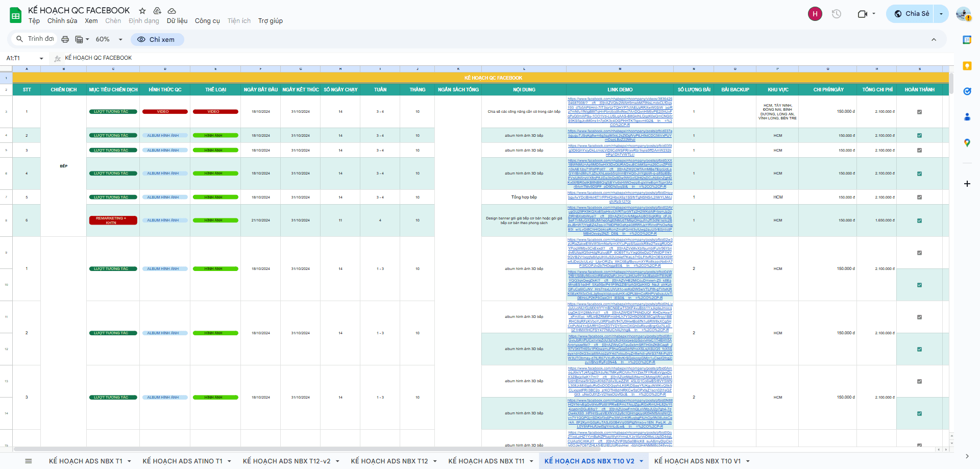Open Contacts from the side panel

967,117
